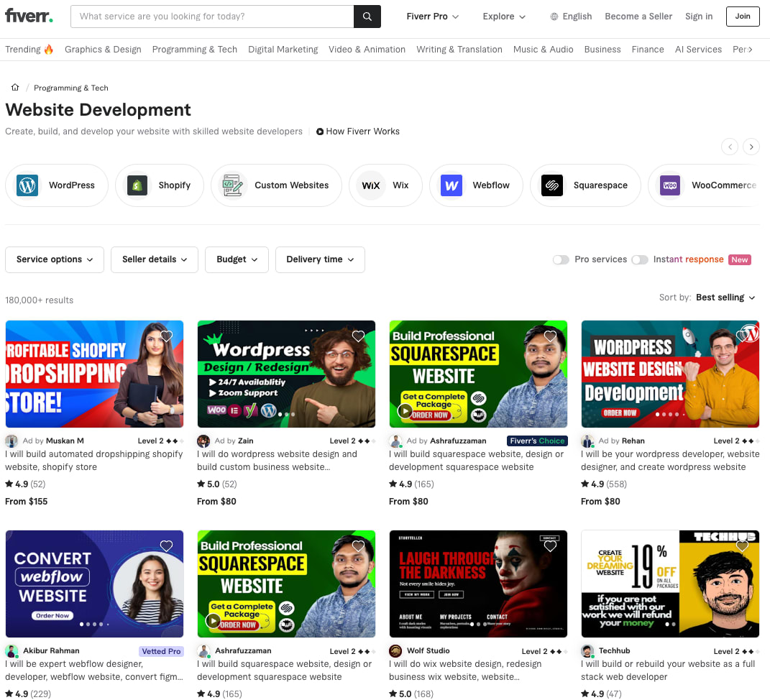Heart the Ad by Ashrafuzzaman gig

(x=551, y=336)
